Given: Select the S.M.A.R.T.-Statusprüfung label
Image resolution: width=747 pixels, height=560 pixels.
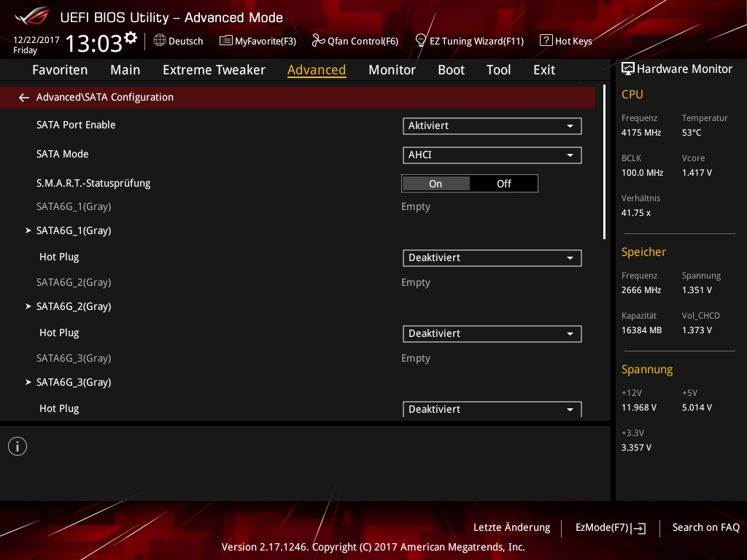Looking at the screenshot, I should coord(93,183).
